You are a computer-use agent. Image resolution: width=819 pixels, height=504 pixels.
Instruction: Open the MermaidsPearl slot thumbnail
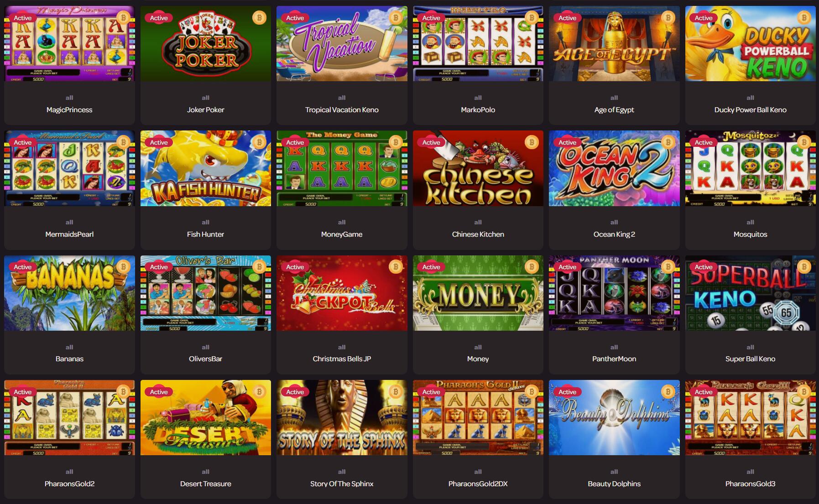coord(69,168)
